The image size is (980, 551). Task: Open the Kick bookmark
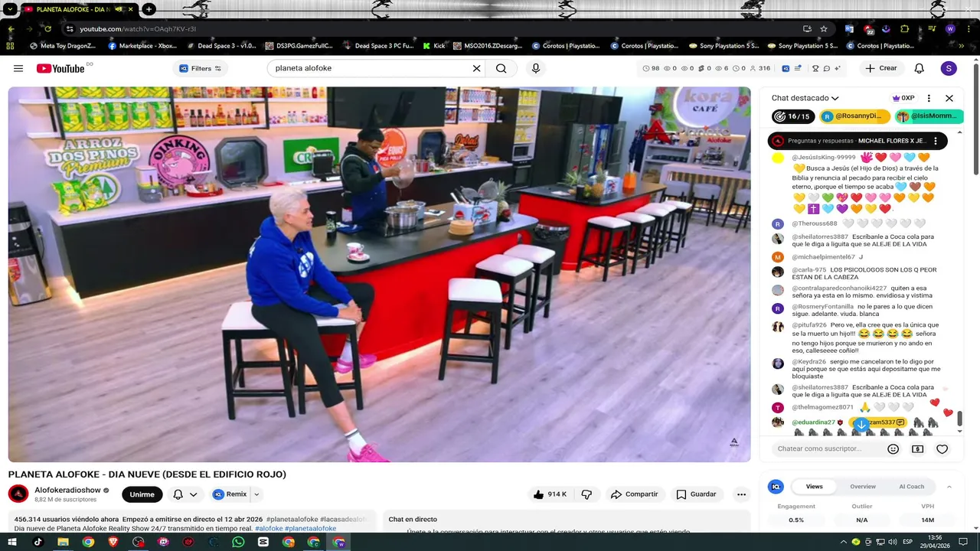pos(434,46)
